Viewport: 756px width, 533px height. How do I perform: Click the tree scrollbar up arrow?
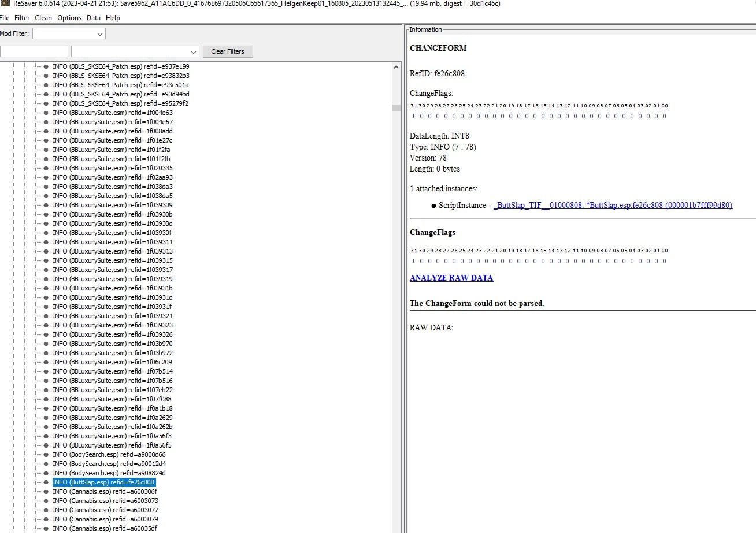[x=396, y=67]
